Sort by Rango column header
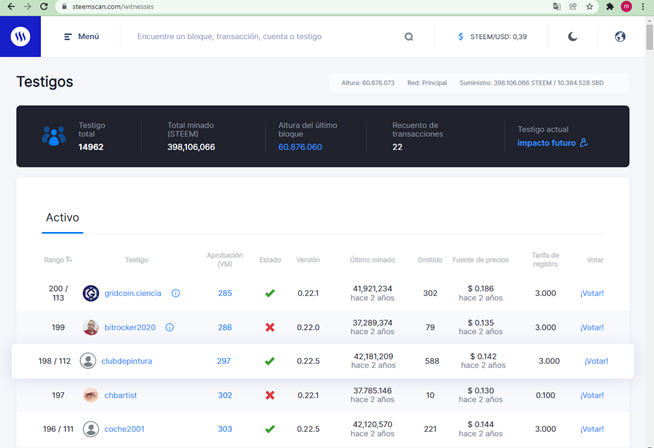654x448 pixels. [x=58, y=260]
